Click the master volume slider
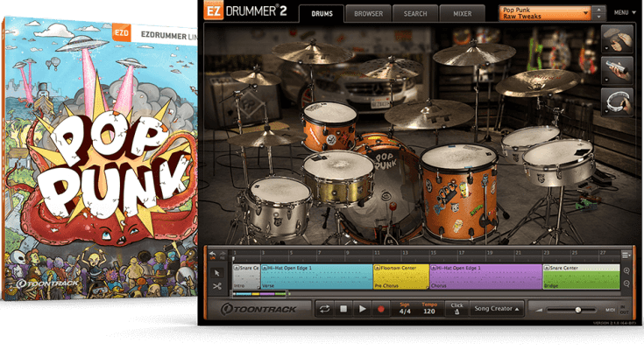The height and width of the screenshot is (350, 644). 578,310
